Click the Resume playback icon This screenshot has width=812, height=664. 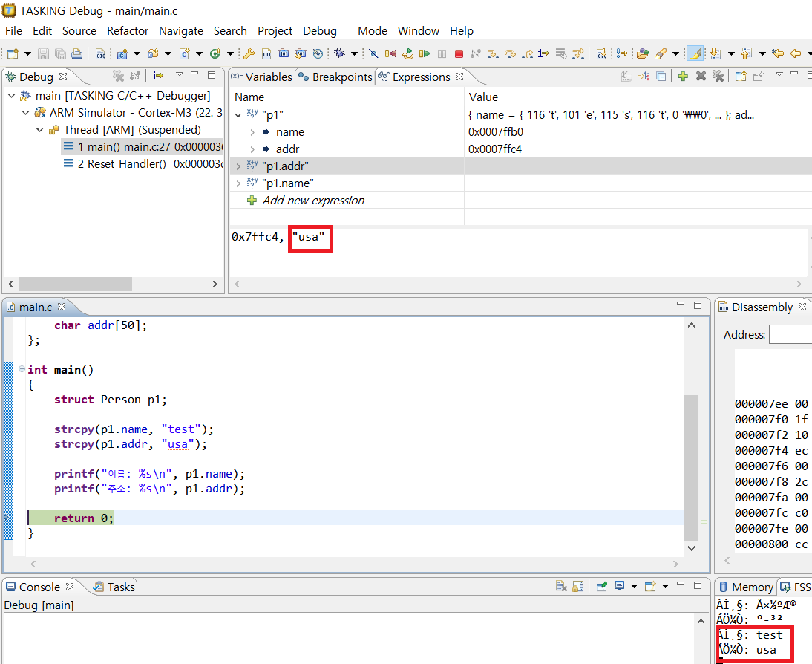tap(425, 53)
